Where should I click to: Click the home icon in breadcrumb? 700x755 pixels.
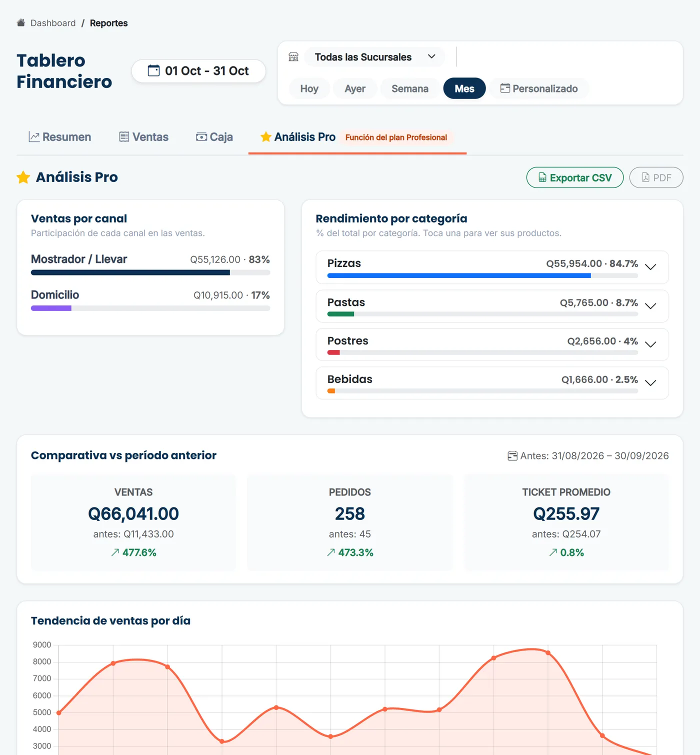click(21, 23)
